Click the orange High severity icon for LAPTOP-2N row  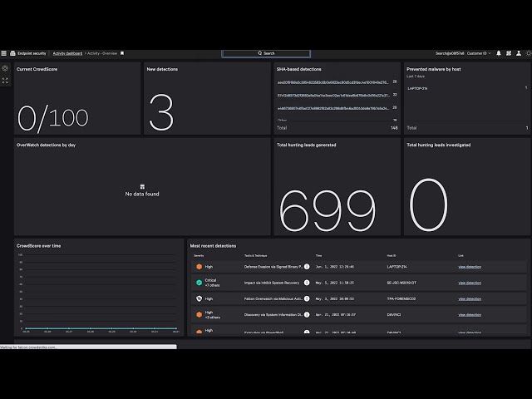[199, 267]
